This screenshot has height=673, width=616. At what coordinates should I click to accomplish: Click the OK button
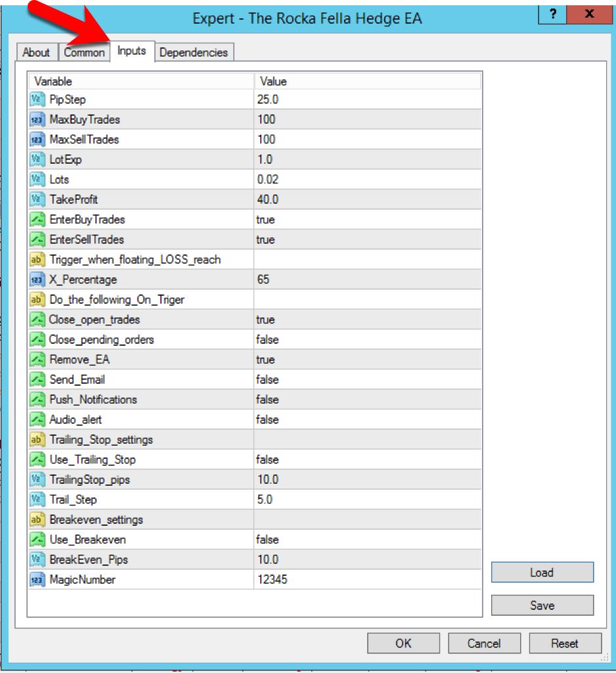(403, 643)
